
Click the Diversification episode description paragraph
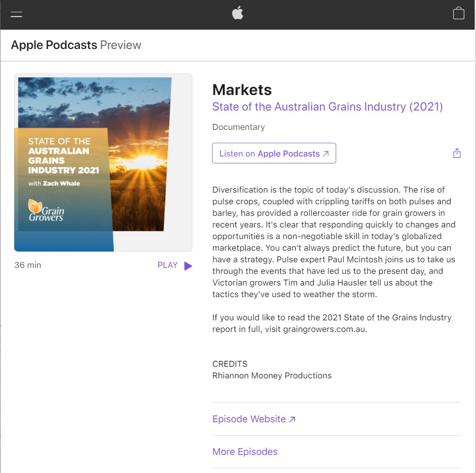[x=334, y=242]
